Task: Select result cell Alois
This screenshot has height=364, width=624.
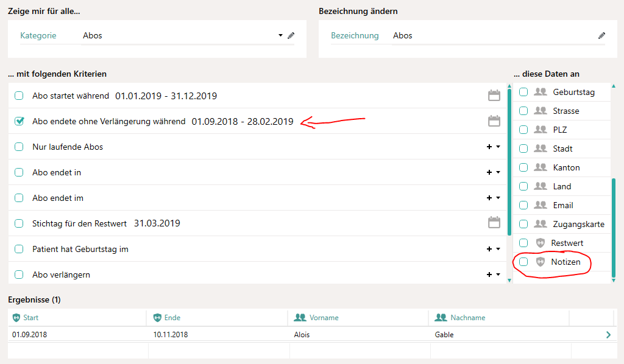Action: point(302,335)
